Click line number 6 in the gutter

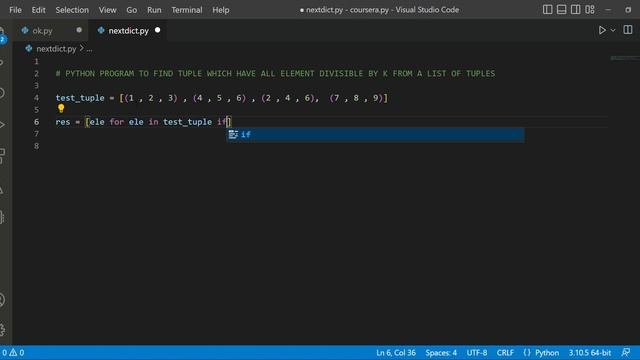(x=36, y=122)
